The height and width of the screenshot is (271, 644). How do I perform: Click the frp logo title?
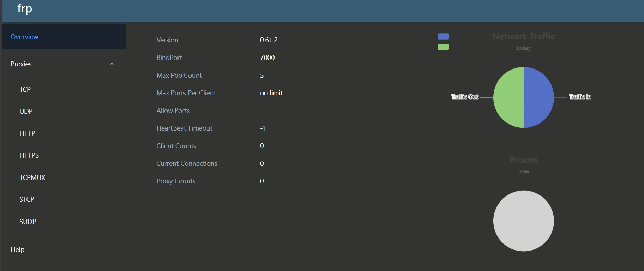pyautogui.click(x=25, y=8)
